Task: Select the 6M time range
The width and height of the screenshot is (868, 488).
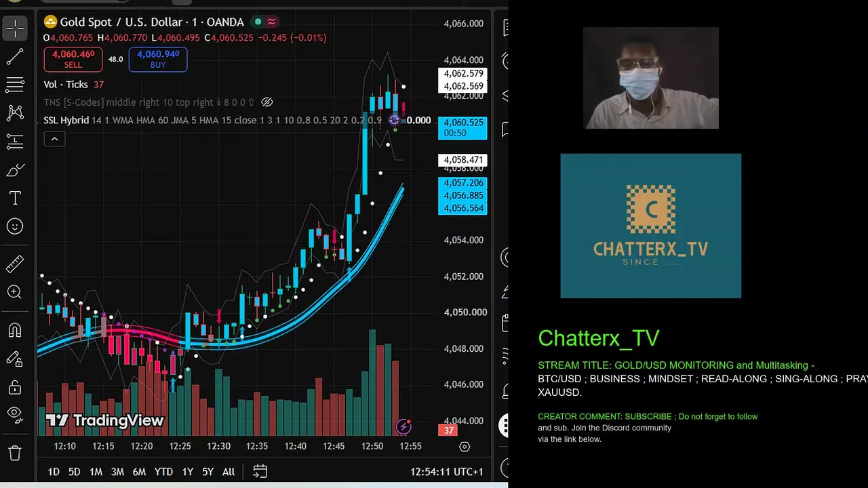Action: [x=139, y=472]
